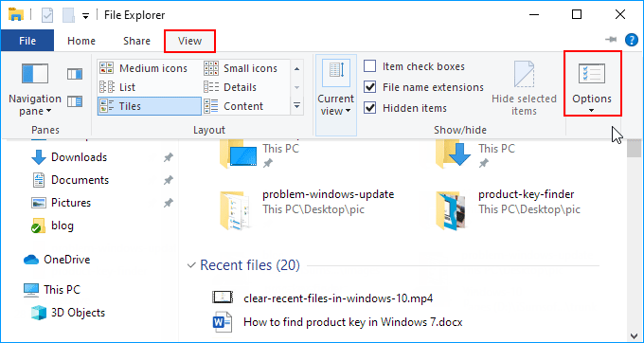Expand the layout gallery more arrow
This screenshot has height=343, width=644.
[297, 106]
